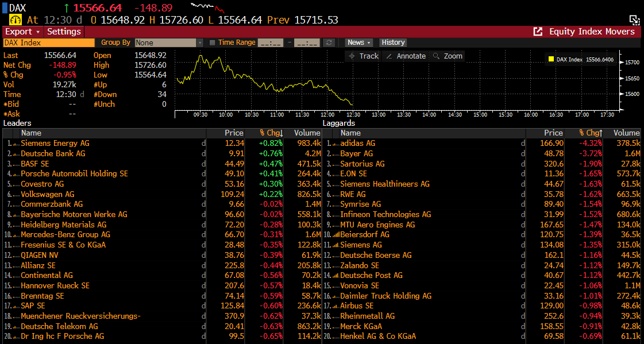This screenshot has width=644, height=344.
Task: Click the #Down count value 34
Action: (x=162, y=94)
